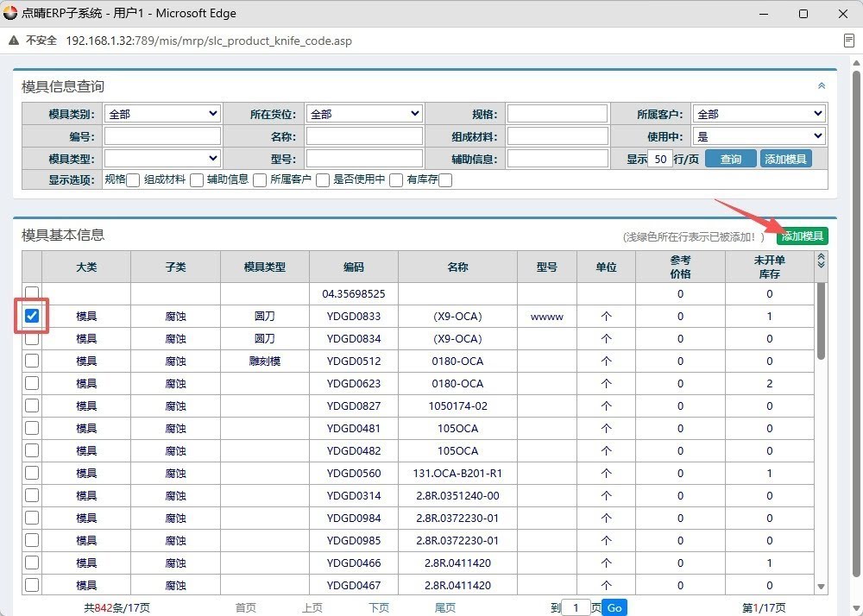The width and height of the screenshot is (863, 616).
Task: Enable the 规格 display option checkbox
Action: 133,180
